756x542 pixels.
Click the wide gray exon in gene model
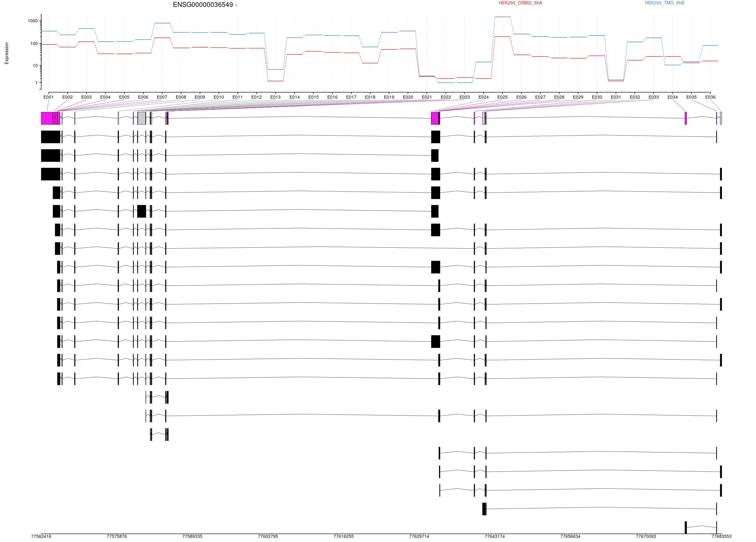(x=142, y=118)
